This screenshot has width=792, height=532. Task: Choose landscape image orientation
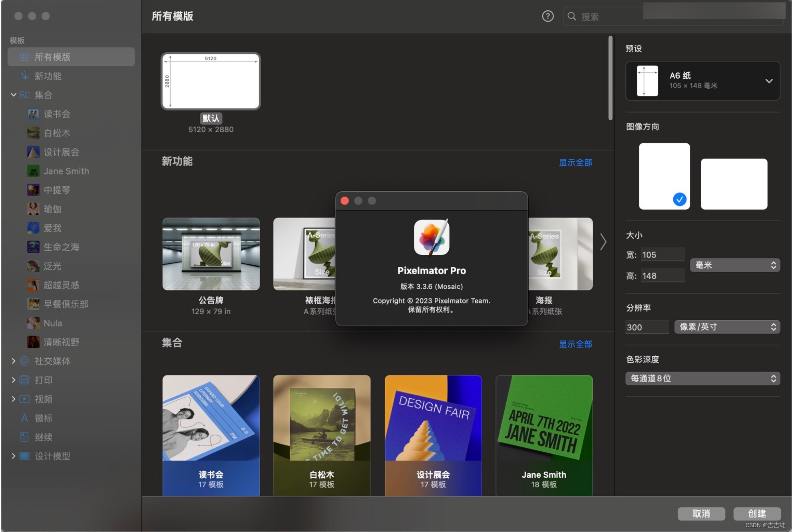point(734,184)
